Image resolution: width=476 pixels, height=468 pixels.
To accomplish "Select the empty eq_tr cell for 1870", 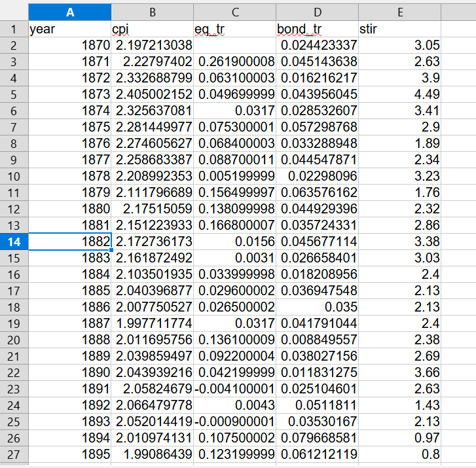I will tap(235, 46).
